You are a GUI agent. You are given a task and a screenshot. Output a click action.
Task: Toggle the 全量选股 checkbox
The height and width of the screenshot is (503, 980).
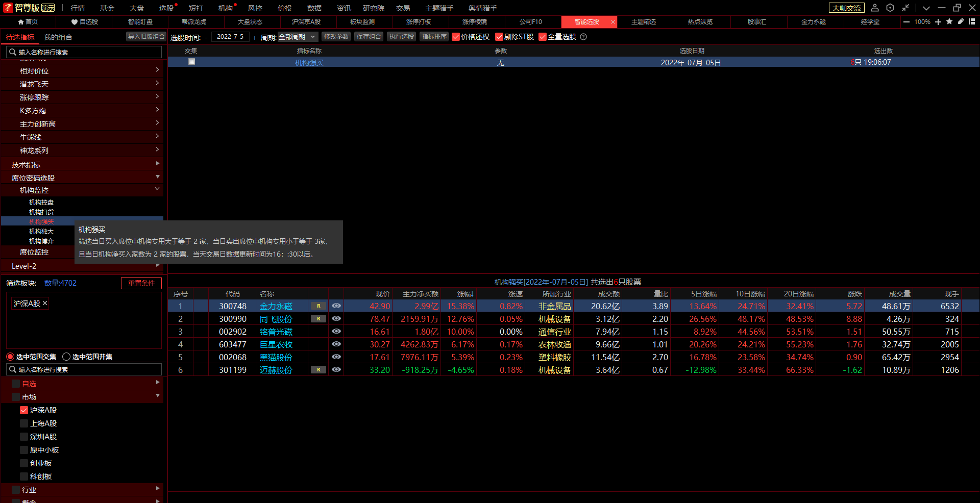click(x=543, y=37)
